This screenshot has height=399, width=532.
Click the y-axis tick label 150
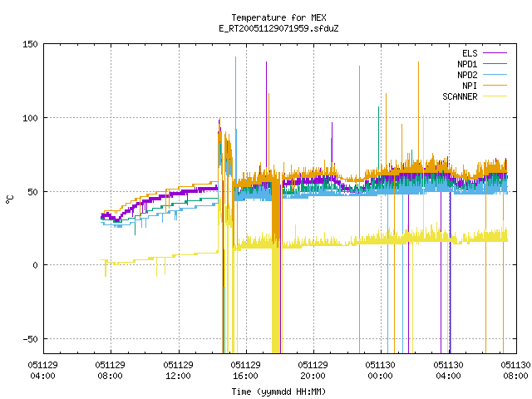(30, 44)
